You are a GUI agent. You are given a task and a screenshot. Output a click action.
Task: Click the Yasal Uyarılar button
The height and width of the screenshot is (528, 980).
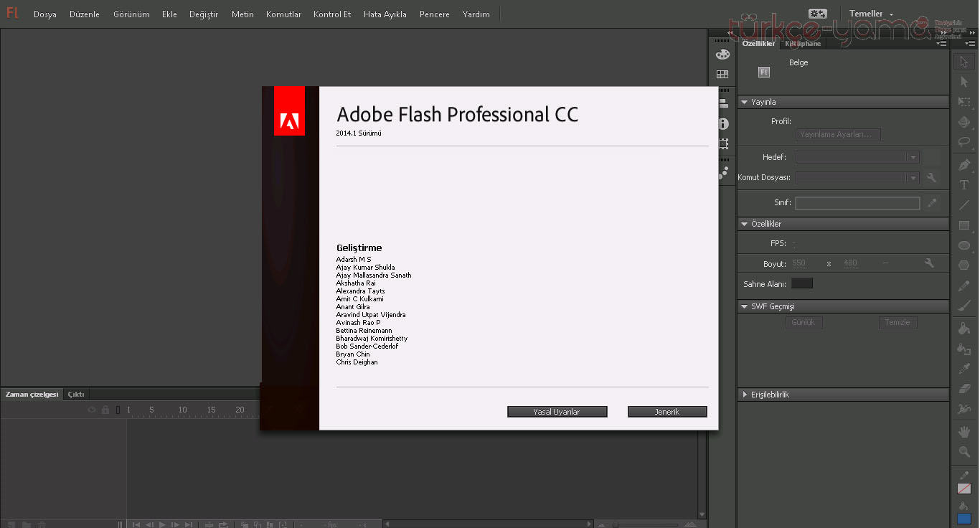point(557,412)
